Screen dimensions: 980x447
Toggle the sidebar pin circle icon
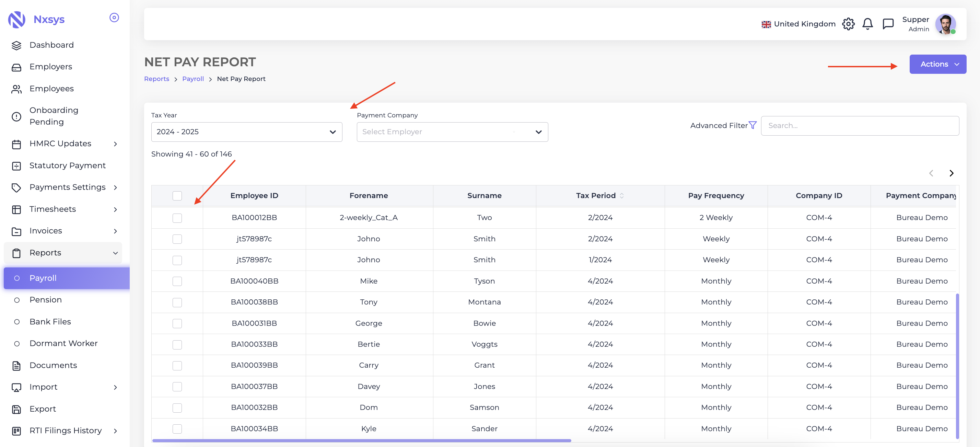pyautogui.click(x=114, y=18)
